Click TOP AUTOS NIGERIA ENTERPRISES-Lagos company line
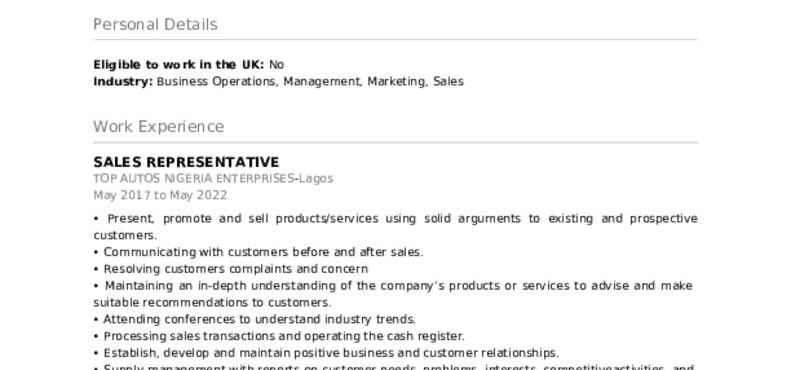791x370 pixels. click(213, 179)
